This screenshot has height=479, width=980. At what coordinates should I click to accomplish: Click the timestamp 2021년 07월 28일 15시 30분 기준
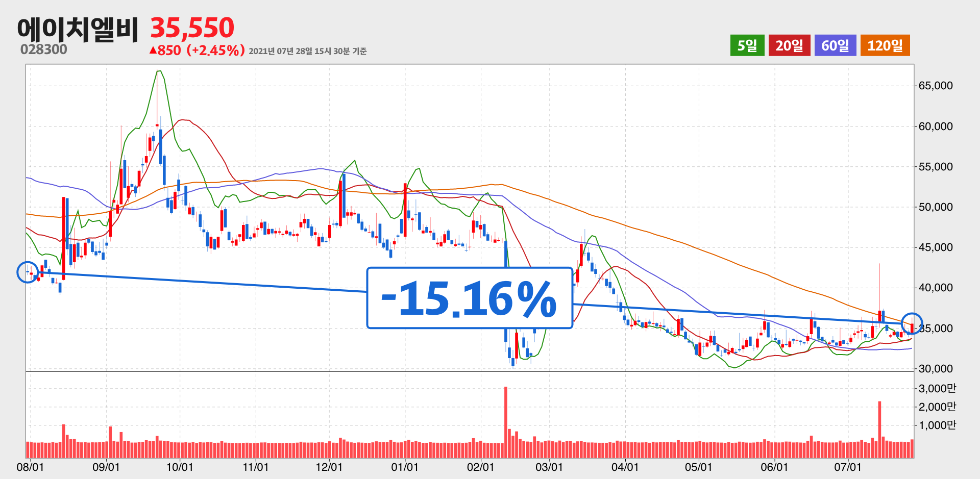tap(308, 51)
